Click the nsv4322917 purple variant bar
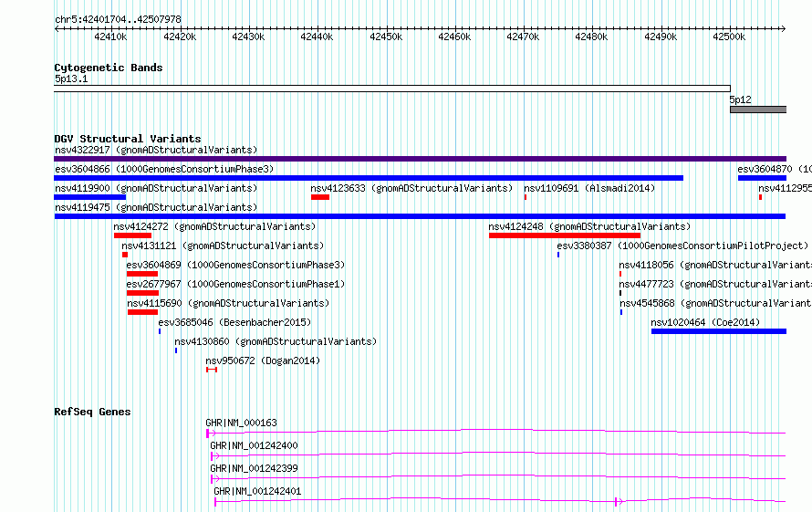 click(x=420, y=159)
